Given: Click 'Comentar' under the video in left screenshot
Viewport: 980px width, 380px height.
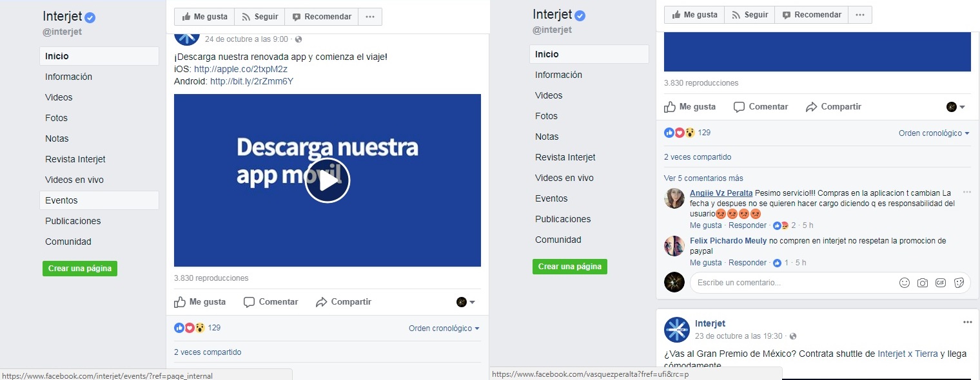Looking at the screenshot, I should (x=271, y=302).
